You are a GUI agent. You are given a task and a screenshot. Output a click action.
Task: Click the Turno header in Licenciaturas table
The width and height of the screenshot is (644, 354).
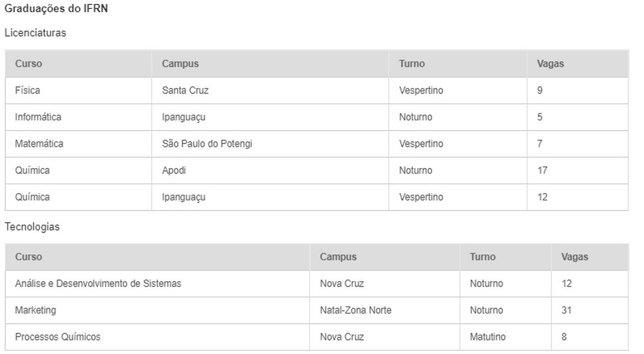point(412,64)
